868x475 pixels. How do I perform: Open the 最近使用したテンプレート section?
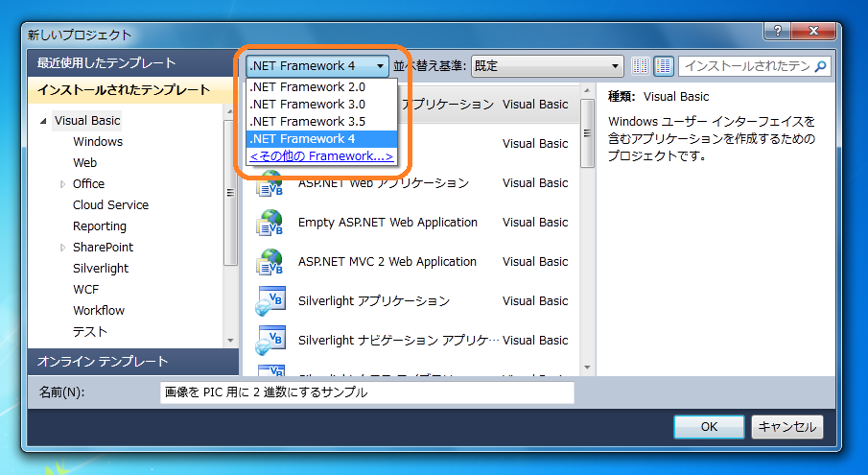133,63
